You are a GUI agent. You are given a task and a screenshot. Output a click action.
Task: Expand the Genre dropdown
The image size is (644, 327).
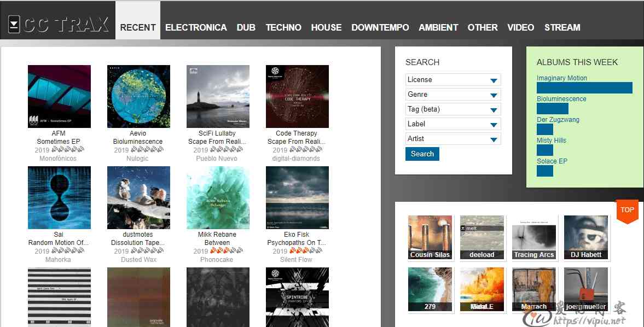[453, 95]
